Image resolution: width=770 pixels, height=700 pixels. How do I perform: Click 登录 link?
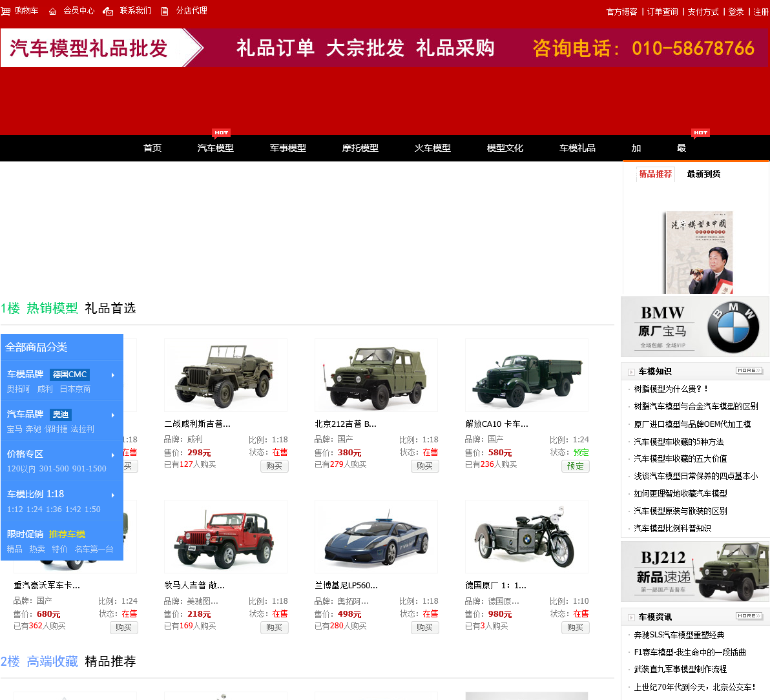[736, 12]
